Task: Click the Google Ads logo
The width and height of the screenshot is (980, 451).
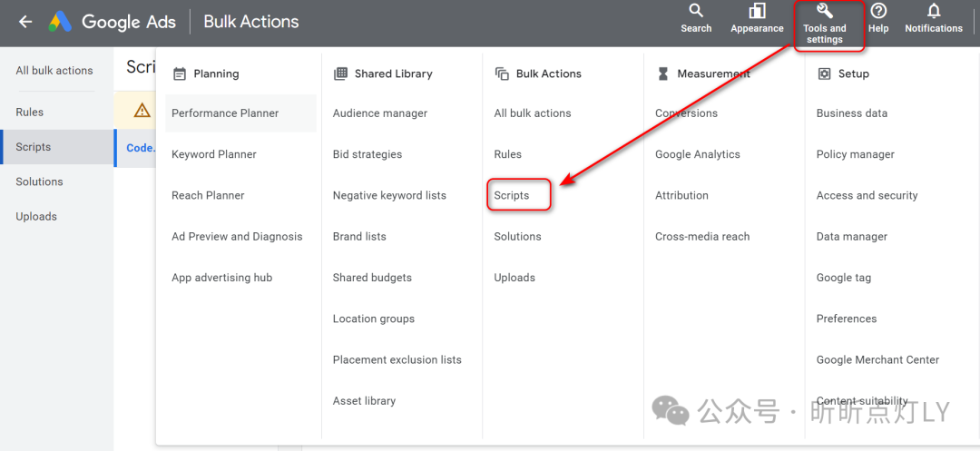Action: point(60,22)
